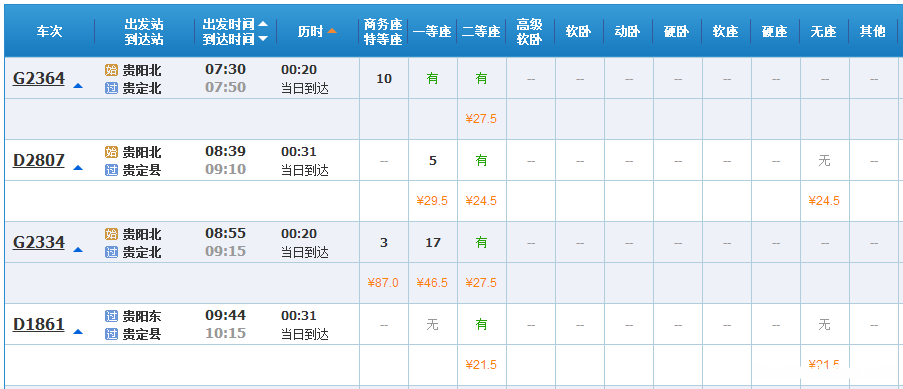Click D1861 no-seat 无 cell
The image size is (903, 389).
824,324
